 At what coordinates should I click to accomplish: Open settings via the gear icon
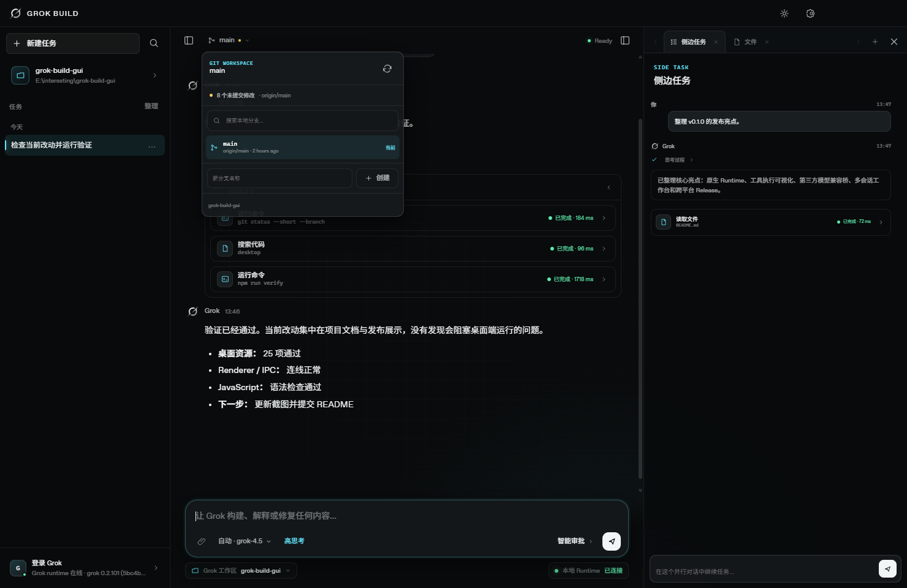pos(810,13)
